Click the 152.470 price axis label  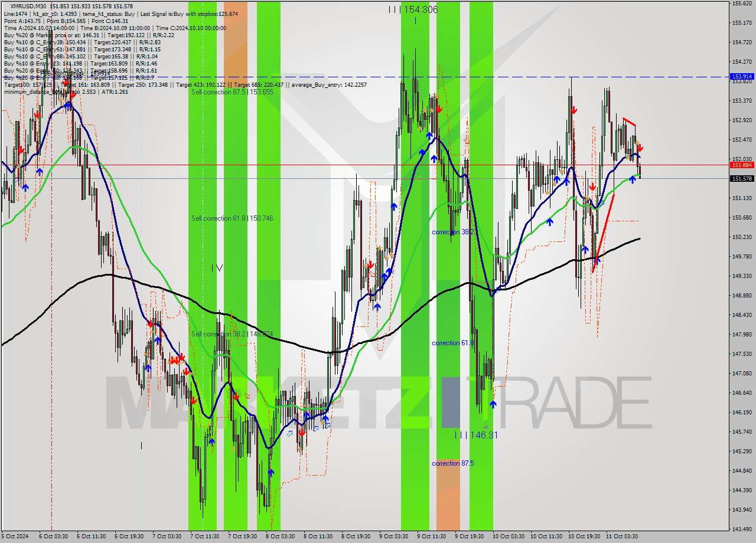pyautogui.click(x=741, y=140)
